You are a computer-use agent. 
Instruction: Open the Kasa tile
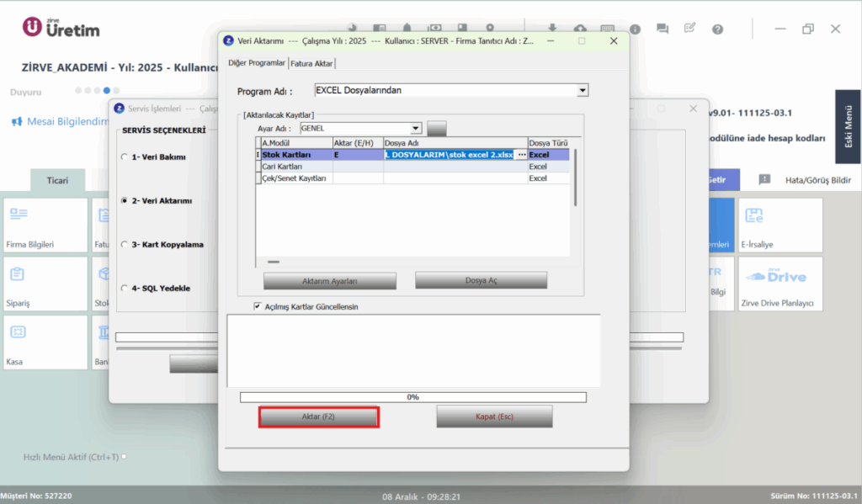45,342
